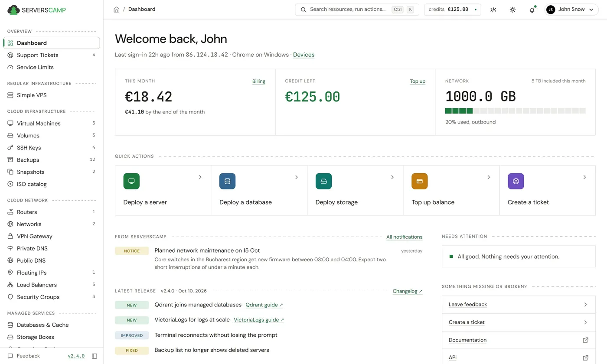Toggle the light/dark theme sun icon
Viewport: 607px width, 364px height.
(x=512, y=10)
